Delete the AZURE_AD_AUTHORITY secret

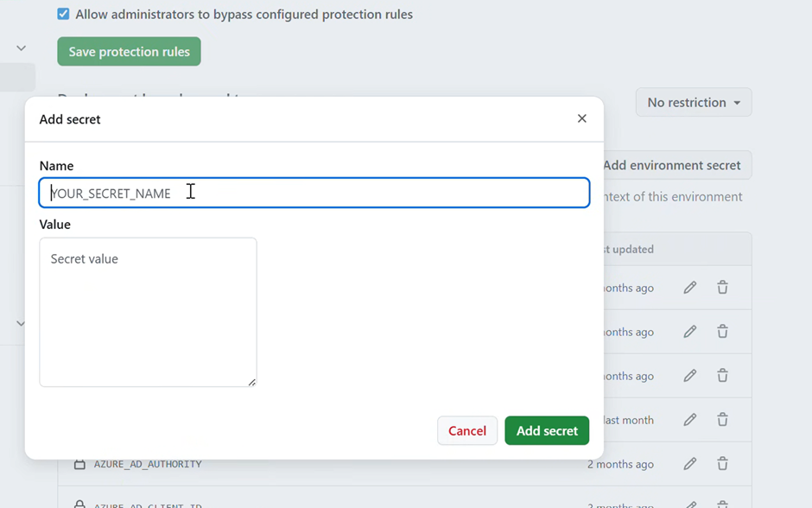pyautogui.click(x=722, y=463)
